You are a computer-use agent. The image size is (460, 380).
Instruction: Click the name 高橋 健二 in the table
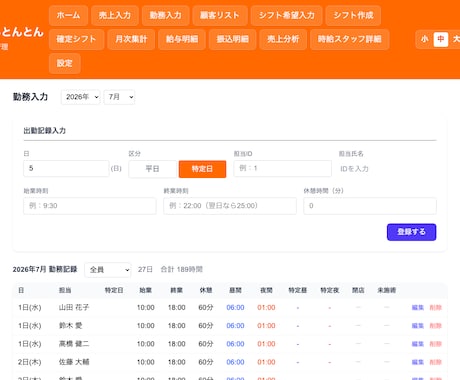pyautogui.click(x=74, y=344)
